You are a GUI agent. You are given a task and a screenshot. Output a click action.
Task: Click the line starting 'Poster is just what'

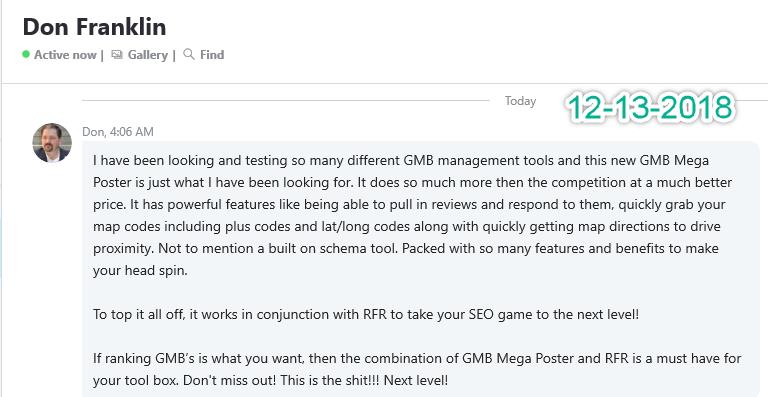(x=412, y=183)
